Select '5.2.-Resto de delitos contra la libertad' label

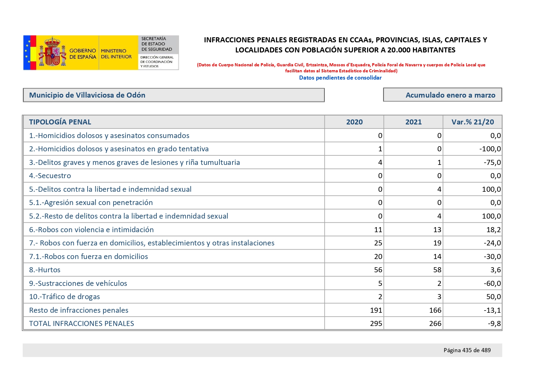point(128,216)
